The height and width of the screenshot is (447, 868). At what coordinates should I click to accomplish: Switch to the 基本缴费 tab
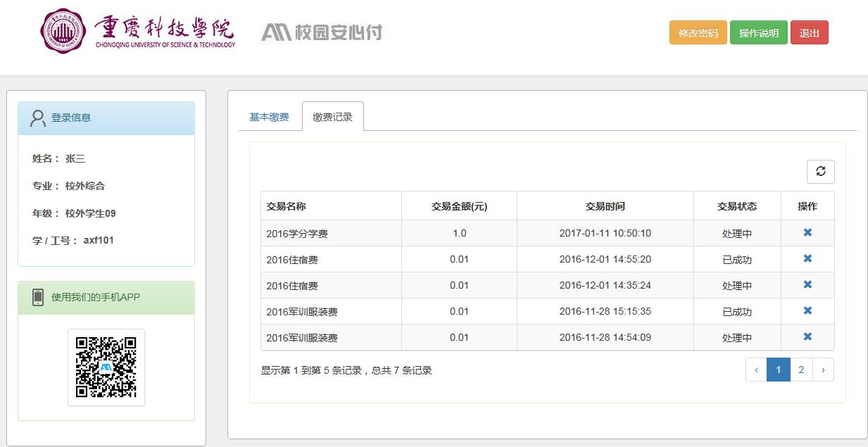pos(269,117)
